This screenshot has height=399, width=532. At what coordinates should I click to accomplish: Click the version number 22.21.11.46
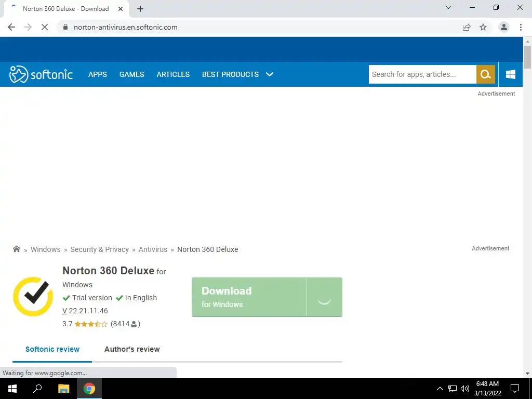[88, 311]
